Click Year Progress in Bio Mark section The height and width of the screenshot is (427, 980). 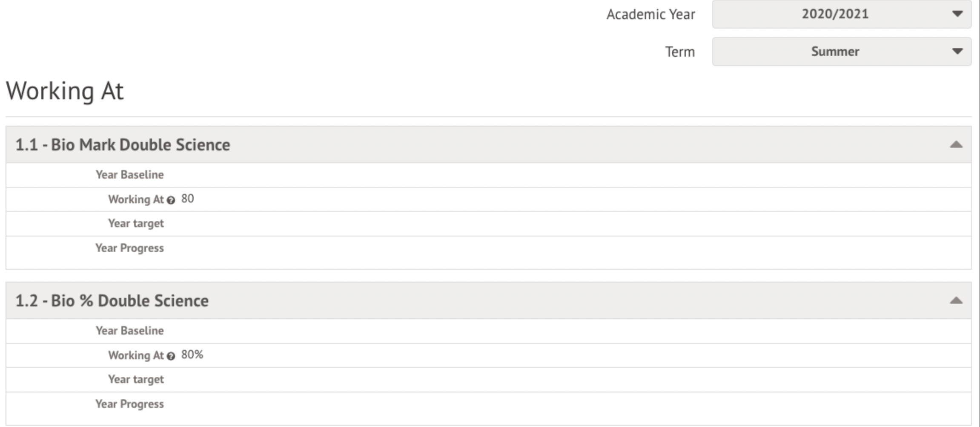point(129,248)
